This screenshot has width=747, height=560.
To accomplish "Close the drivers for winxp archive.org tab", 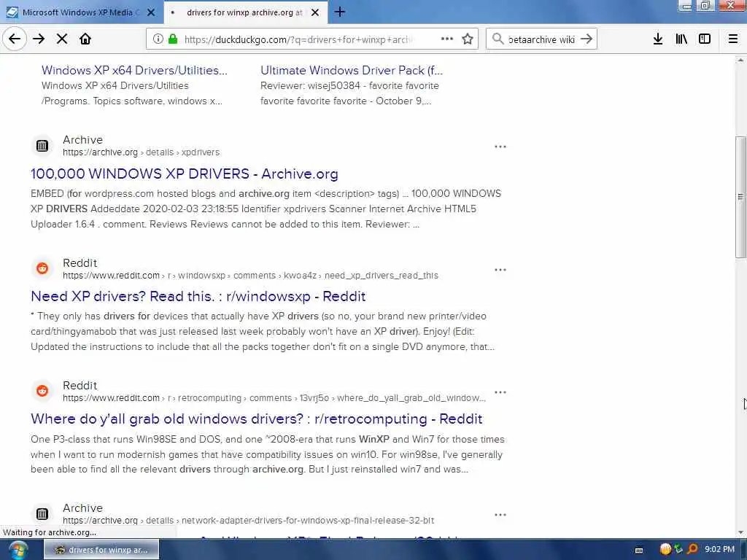I will coord(315,12).
